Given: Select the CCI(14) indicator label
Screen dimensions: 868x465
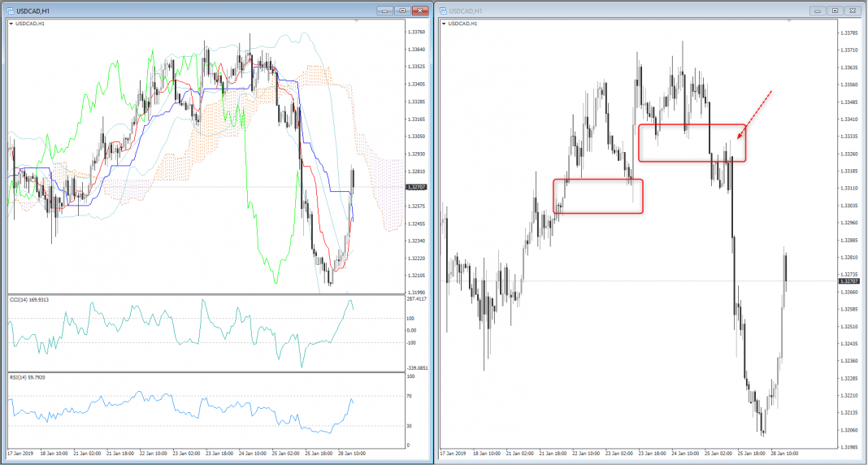Looking at the screenshot, I should click(29, 299).
